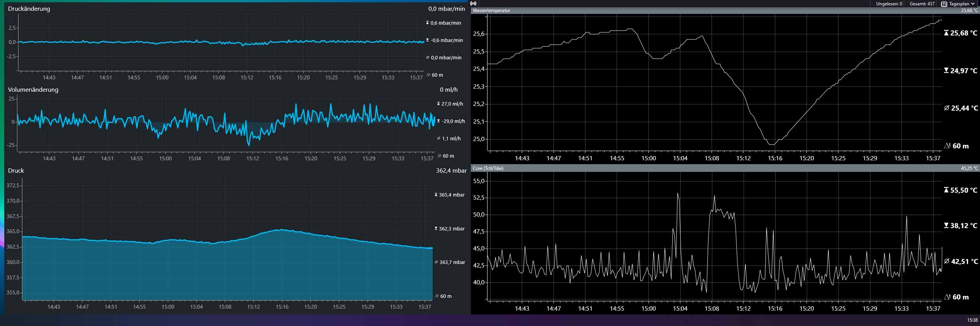Click the 27,0 ml/h maximum value
This screenshot has height=326, width=980.
[452, 104]
